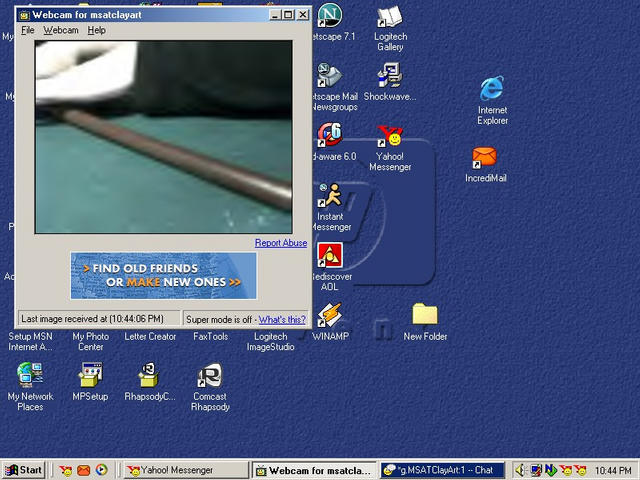Viewport: 640px width, 480px height.
Task: Click the computer monitor tray icon
Action: click(x=536, y=470)
